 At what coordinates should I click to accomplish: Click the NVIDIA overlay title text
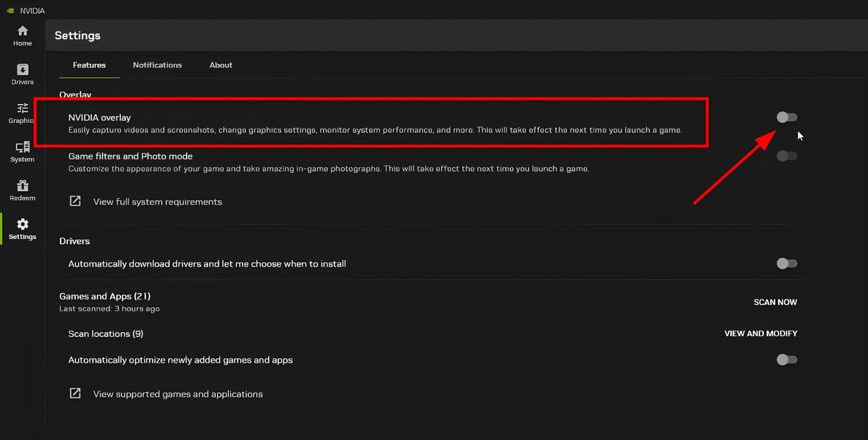(x=99, y=117)
